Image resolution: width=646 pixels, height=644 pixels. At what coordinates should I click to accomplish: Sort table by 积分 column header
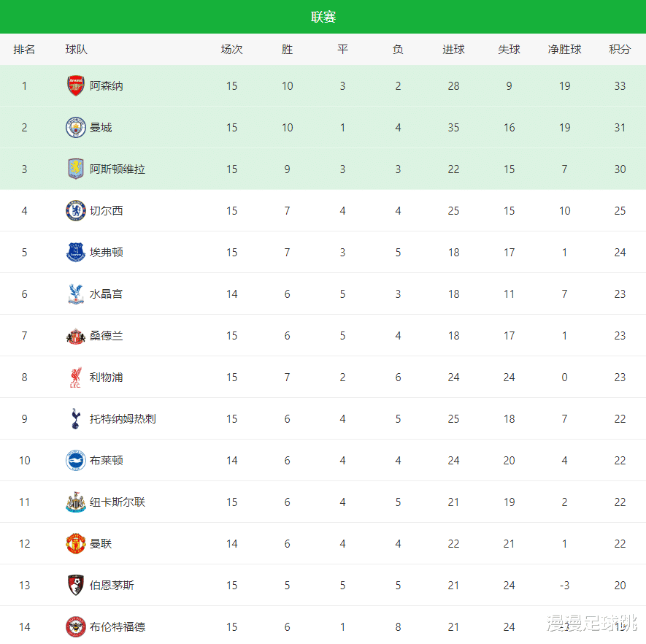[620, 50]
